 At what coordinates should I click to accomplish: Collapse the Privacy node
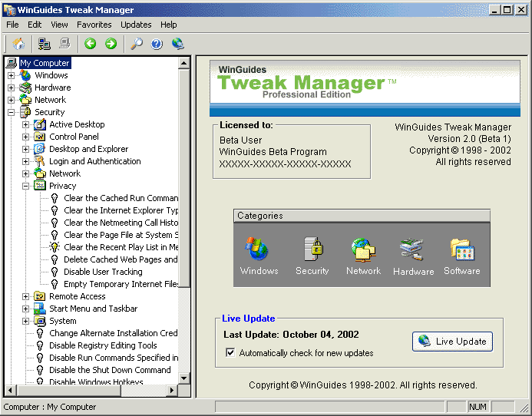[x=26, y=186]
